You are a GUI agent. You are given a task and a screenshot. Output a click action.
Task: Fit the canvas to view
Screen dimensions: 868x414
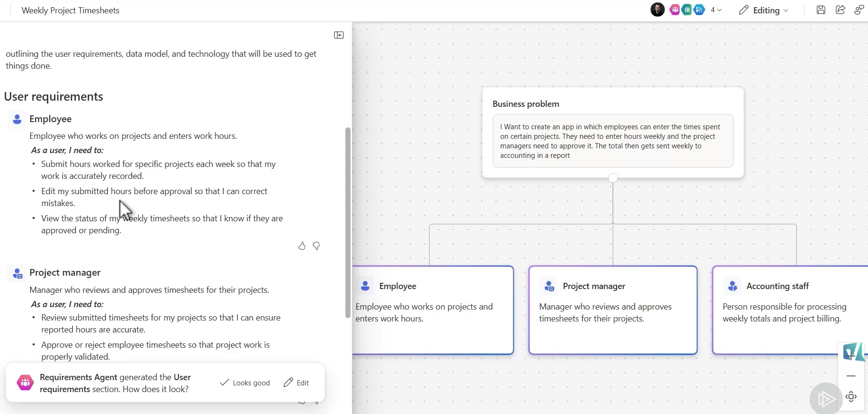851,397
